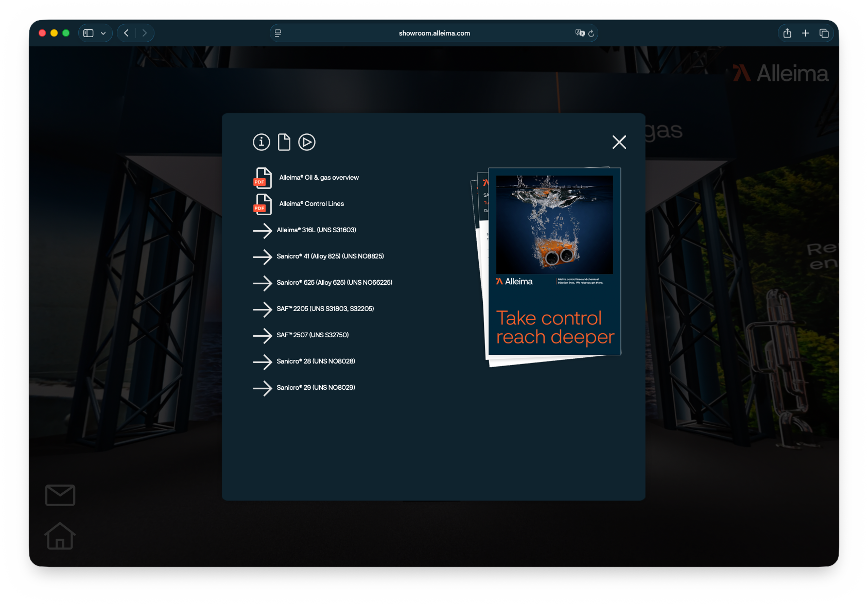Select the documents tab icon
Image resolution: width=868 pixels, height=605 pixels.
point(284,142)
